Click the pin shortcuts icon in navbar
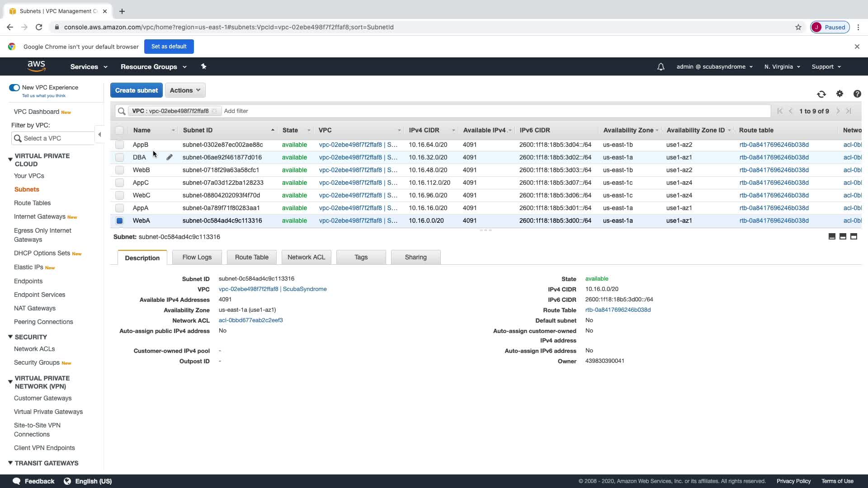Viewport: 868px width, 488px height. click(203, 66)
